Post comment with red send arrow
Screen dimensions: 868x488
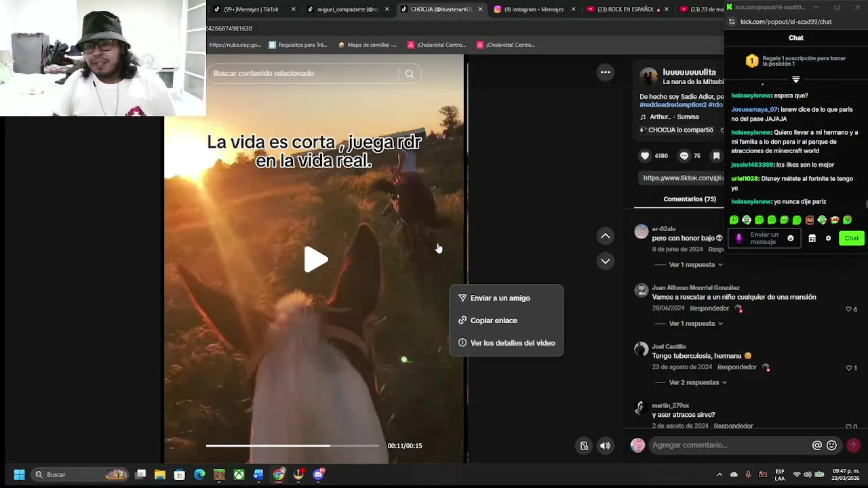[x=854, y=445]
